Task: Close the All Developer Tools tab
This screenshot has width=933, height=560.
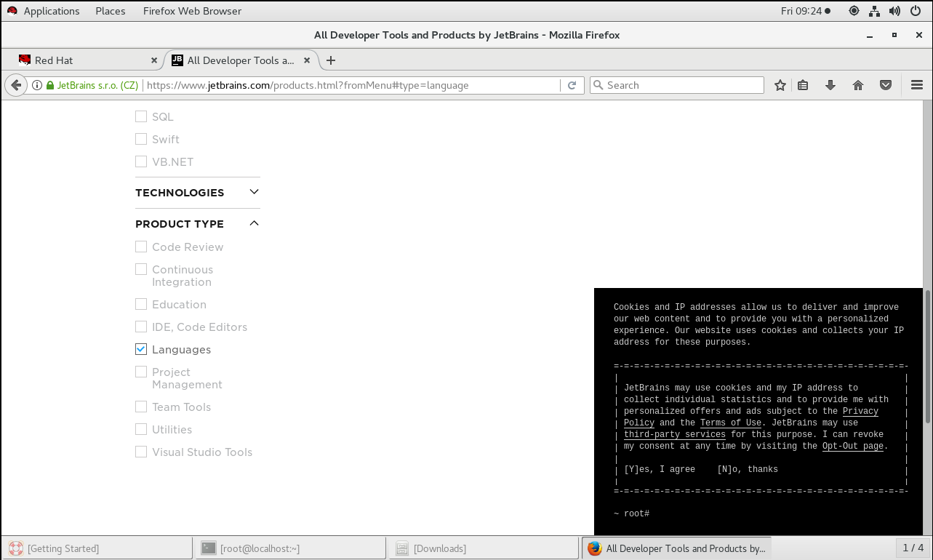Action: pyautogui.click(x=307, y=60)
